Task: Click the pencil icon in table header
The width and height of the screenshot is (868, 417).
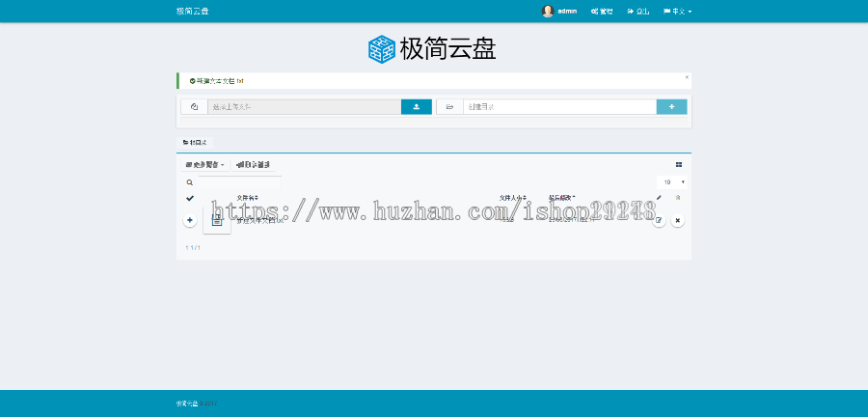Action: 659,198
